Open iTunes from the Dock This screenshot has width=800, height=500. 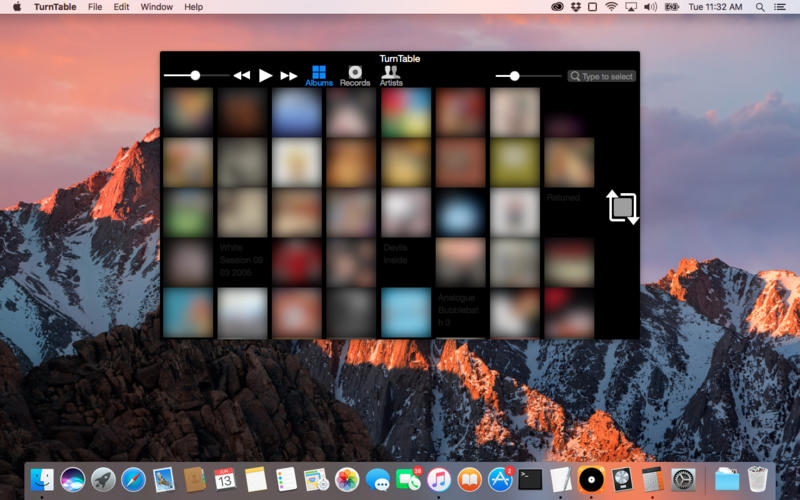tap(439, 480)
